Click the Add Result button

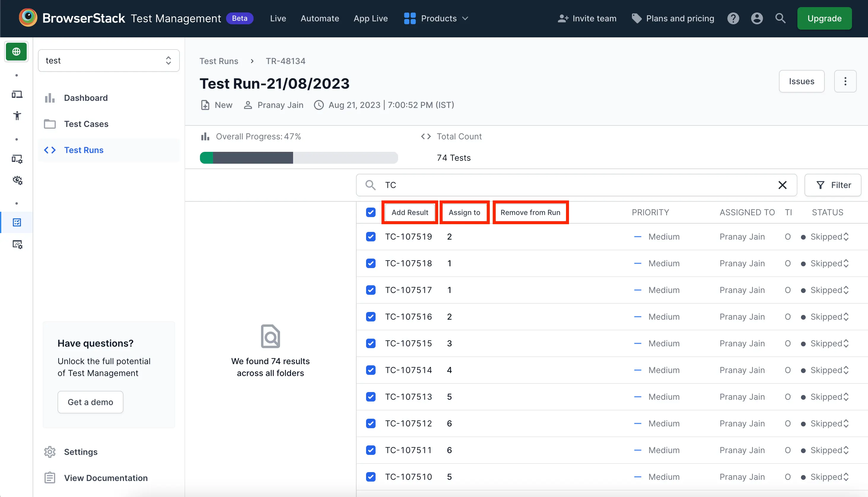[409, 212]
